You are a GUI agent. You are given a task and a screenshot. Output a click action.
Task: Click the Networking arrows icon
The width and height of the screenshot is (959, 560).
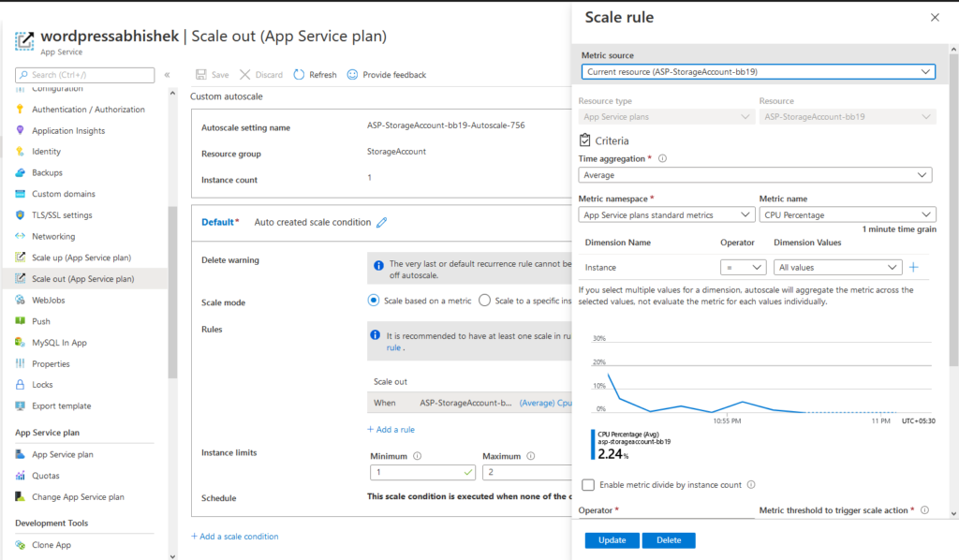tap(21, 236)
